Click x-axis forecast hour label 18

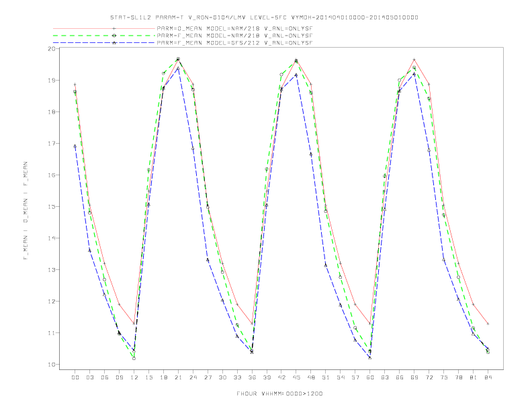click(x=163, y=377)
